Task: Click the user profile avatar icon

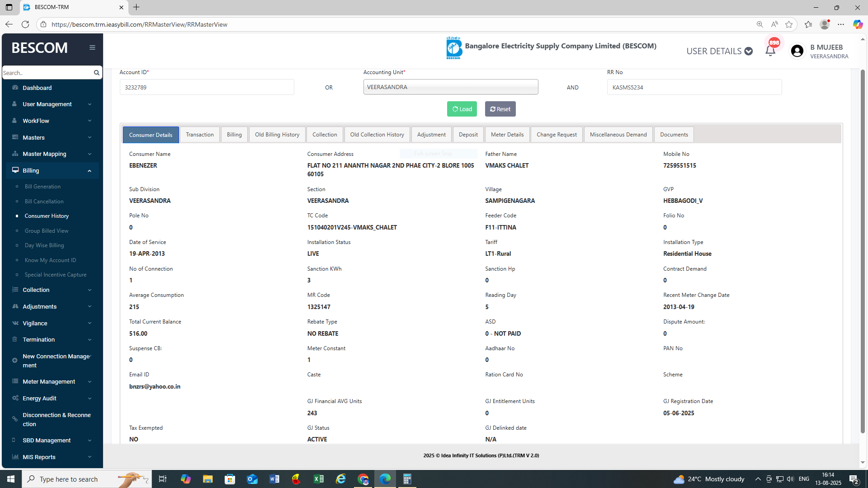Action: click(x=797, y=51)
